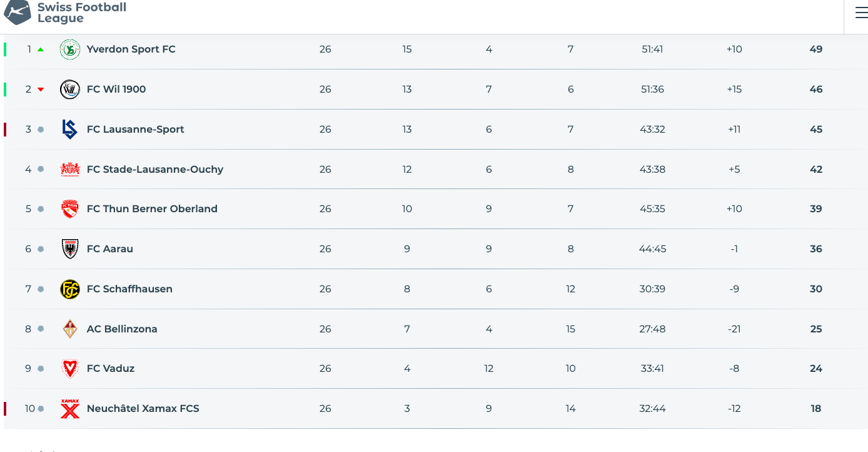Click the FC Stade-Lausanne-Ouchy crest
Screen dimensions: 868x452
pos(70,169)
